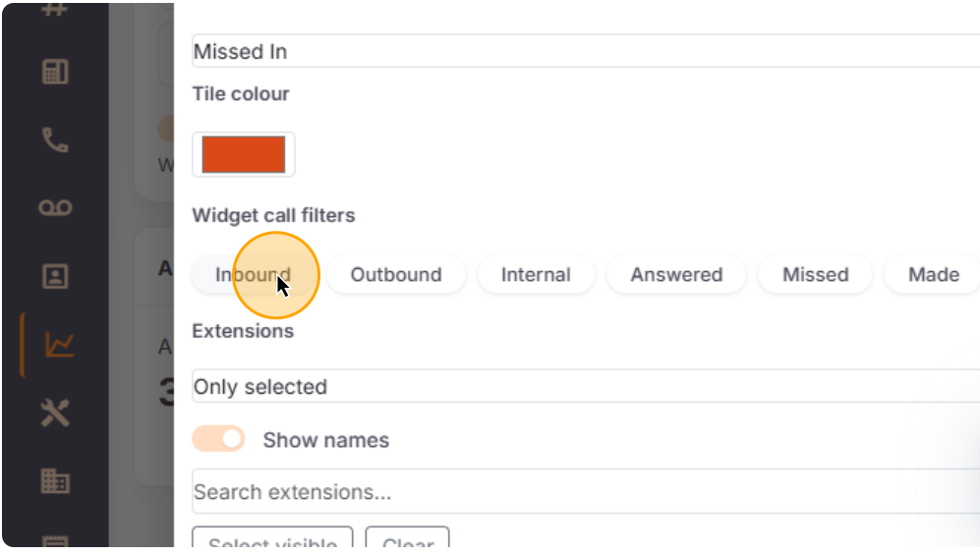The height and width of the screenshot is (555, 980).
Task: Toggle the Internal call filter
Action: (x=536, y=275)
